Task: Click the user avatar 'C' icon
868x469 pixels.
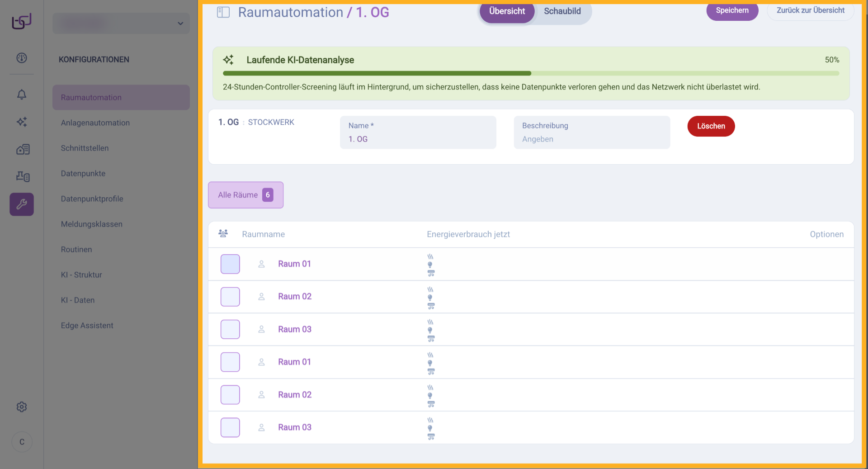Action: click(22, 442)
